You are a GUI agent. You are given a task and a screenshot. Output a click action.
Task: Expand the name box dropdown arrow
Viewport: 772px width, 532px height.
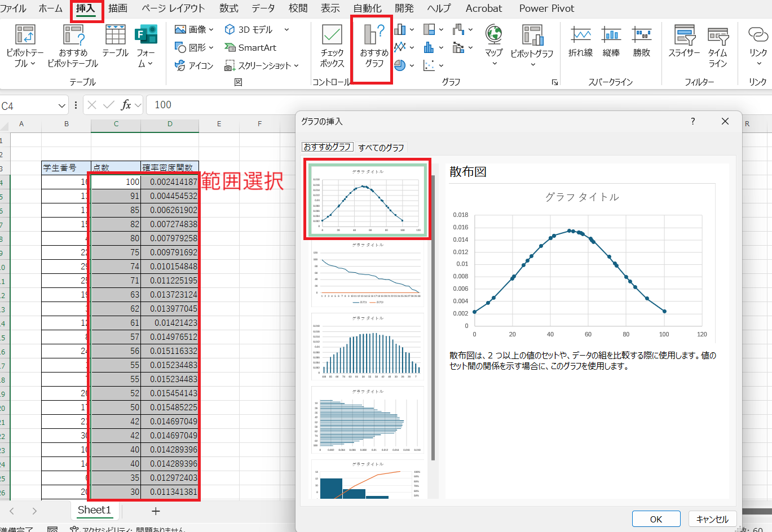point(62,105)
